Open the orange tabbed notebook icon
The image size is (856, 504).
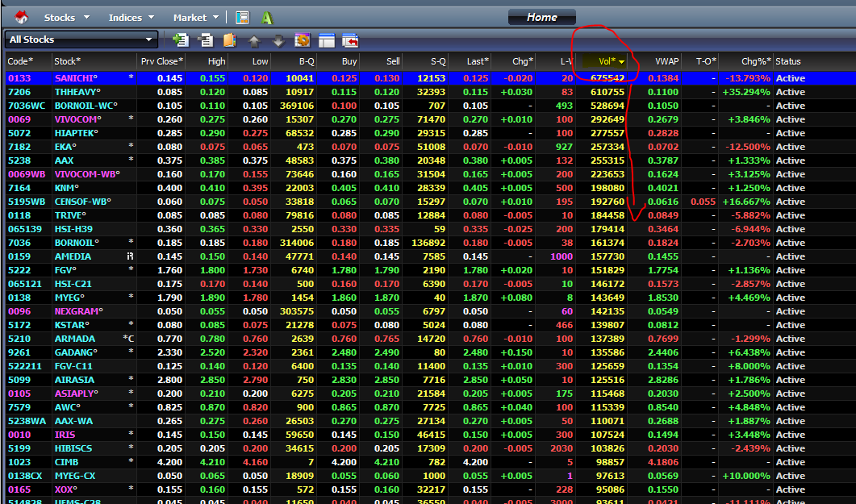(x=229, y=40)
